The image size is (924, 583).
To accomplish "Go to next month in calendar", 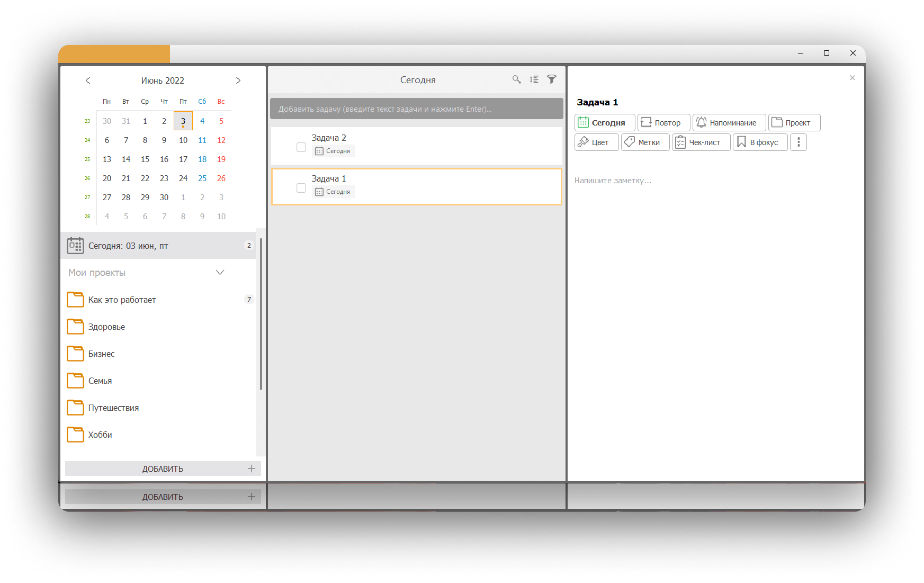I will point(238,80).
